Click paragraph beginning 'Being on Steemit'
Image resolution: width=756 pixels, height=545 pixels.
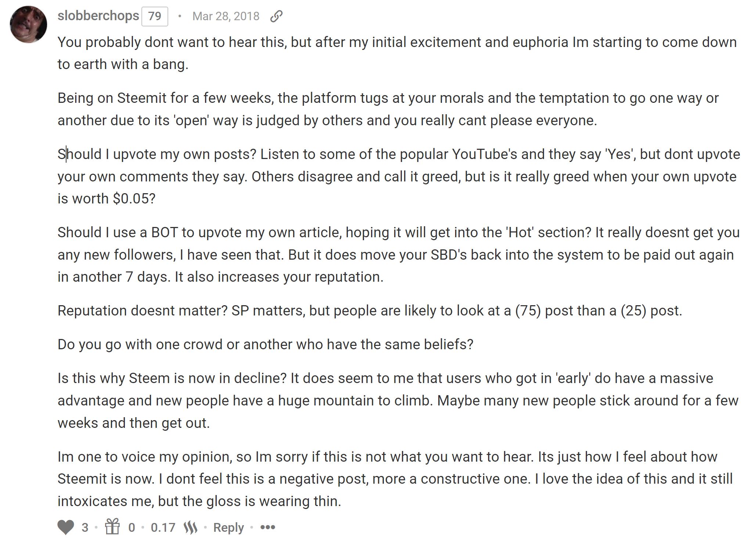pos(388,109)
